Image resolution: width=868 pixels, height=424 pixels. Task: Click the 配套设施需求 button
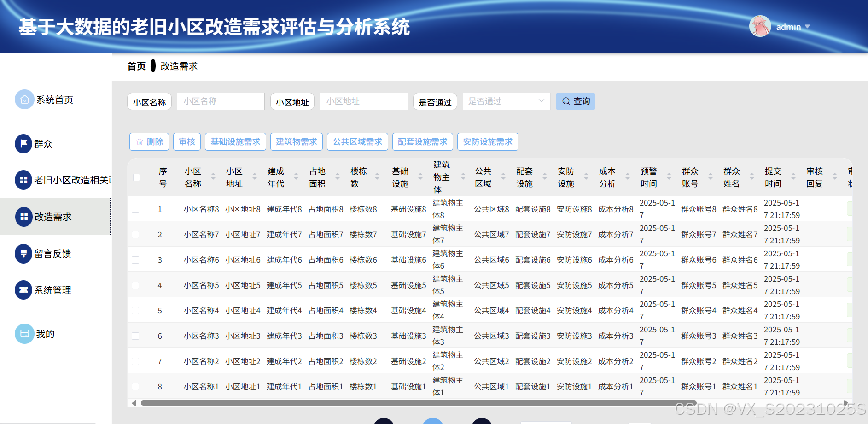423,142
